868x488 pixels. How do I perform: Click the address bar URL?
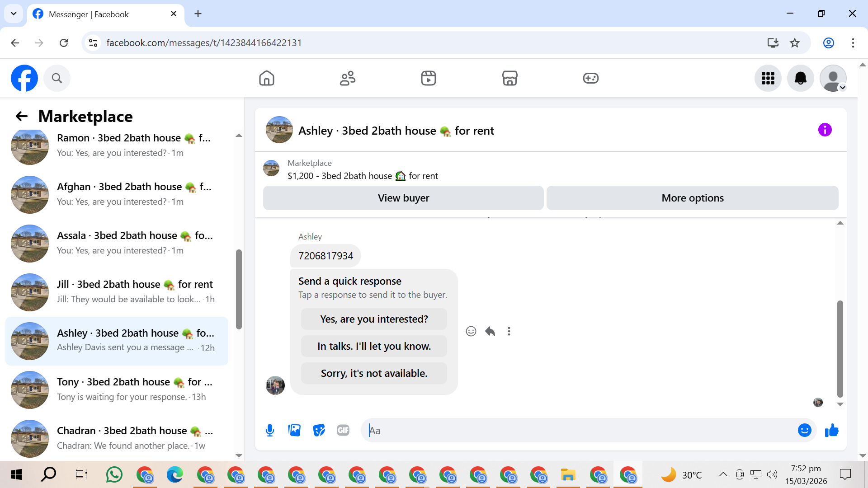point(204,43)
